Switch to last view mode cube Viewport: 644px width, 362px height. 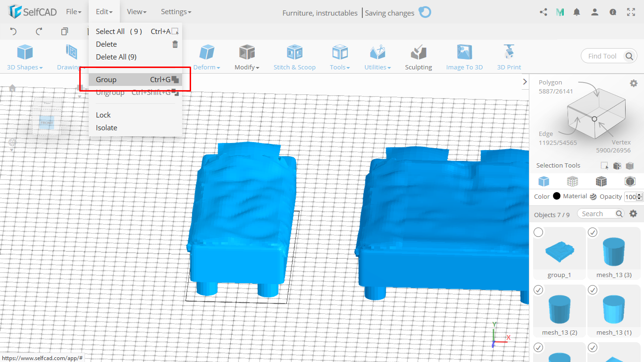pos(630,181)
